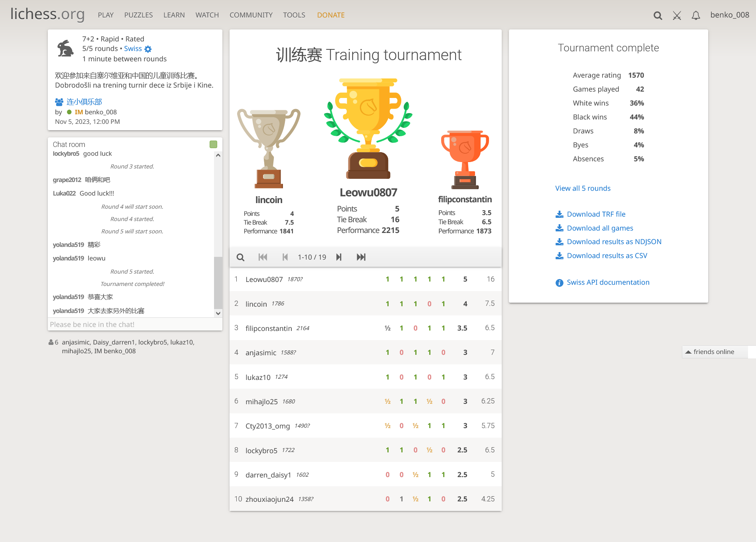Click info icon next to Swiss API

pos(560,283)
